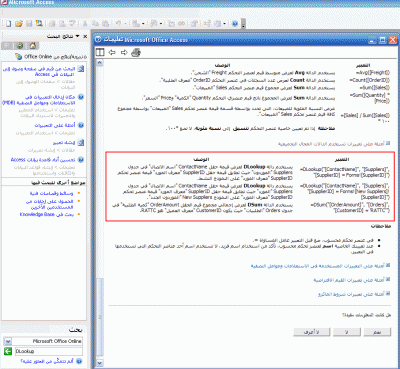
Task: Minimize the Microsoft Office Access Help window
Action: [x=372, y=40]
